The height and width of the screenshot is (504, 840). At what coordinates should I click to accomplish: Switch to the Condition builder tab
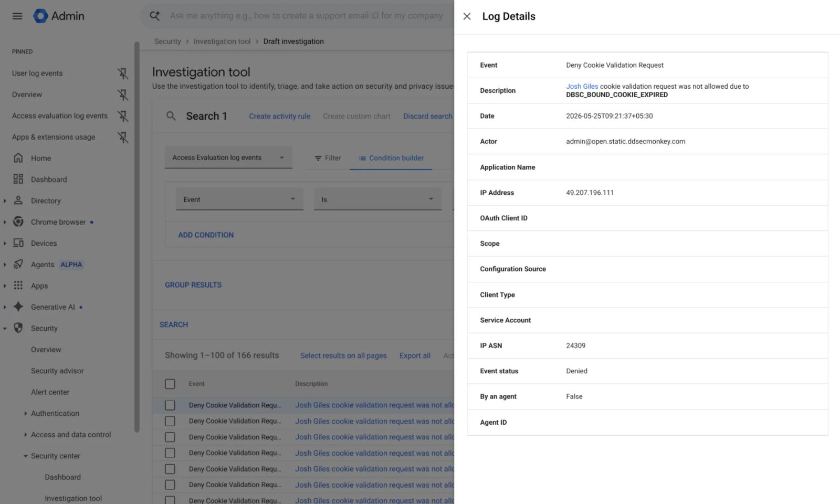tap(391, 158)
